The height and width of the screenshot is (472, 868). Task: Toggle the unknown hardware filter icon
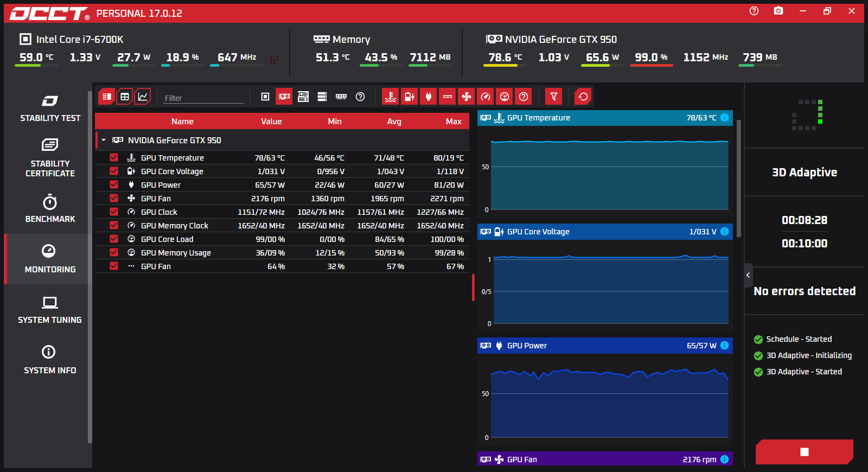[x=360, y=97]
